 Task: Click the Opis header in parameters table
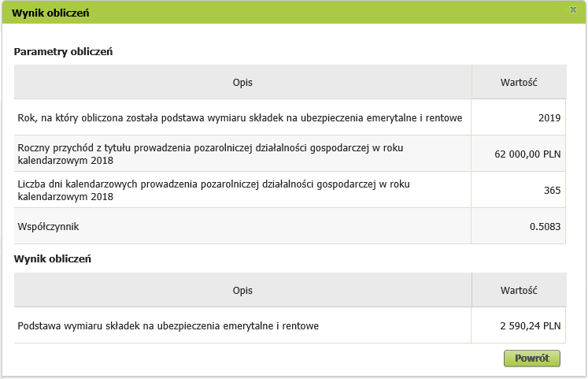point(242,82)
